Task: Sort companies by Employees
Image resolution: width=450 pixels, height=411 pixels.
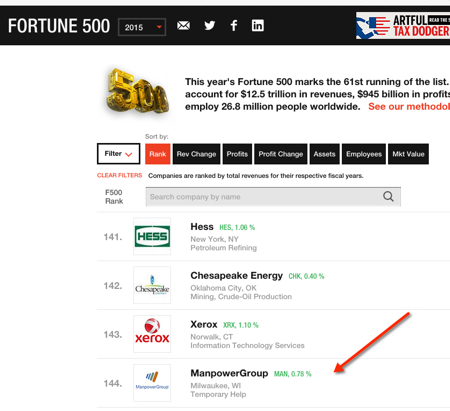Action: pyautogui.click(x=364, y=154)
